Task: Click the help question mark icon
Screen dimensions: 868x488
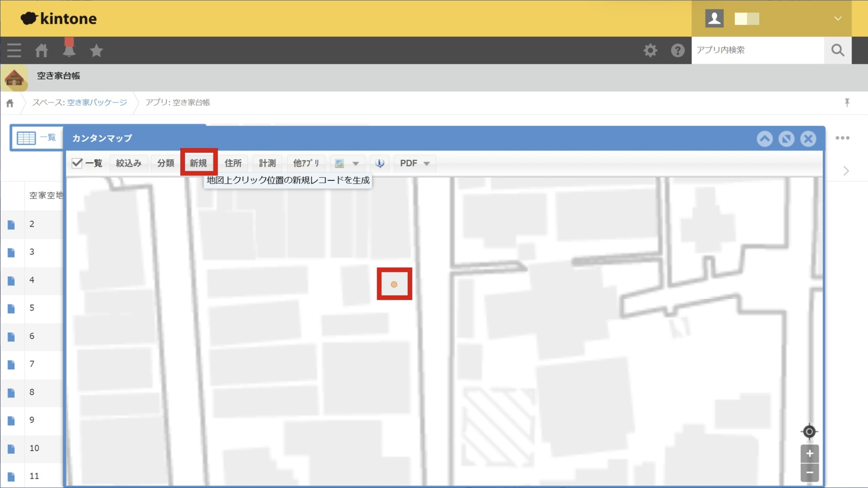Action: point(678,50)
